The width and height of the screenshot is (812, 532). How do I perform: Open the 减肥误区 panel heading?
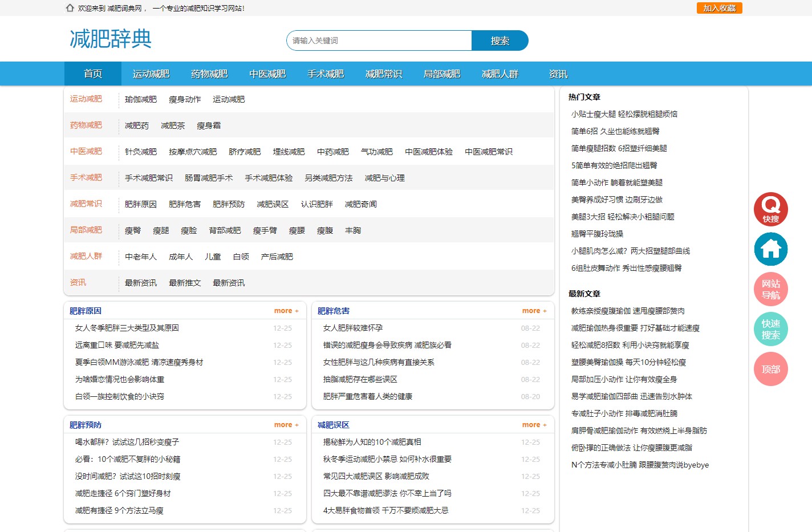point(334,425)
